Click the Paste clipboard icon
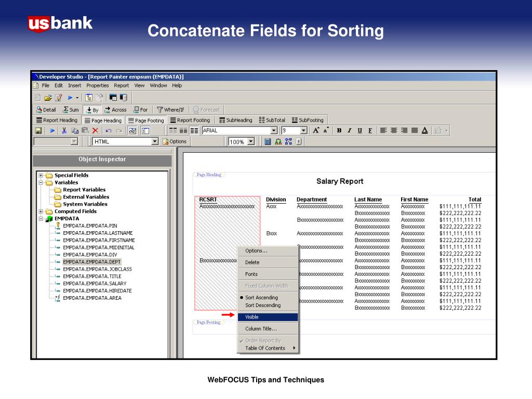 [85, 130]
